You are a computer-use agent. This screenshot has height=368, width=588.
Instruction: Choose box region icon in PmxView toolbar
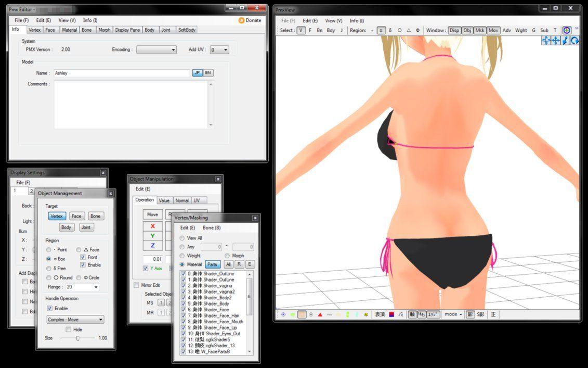pyautogui.click(x=381, y=30)
